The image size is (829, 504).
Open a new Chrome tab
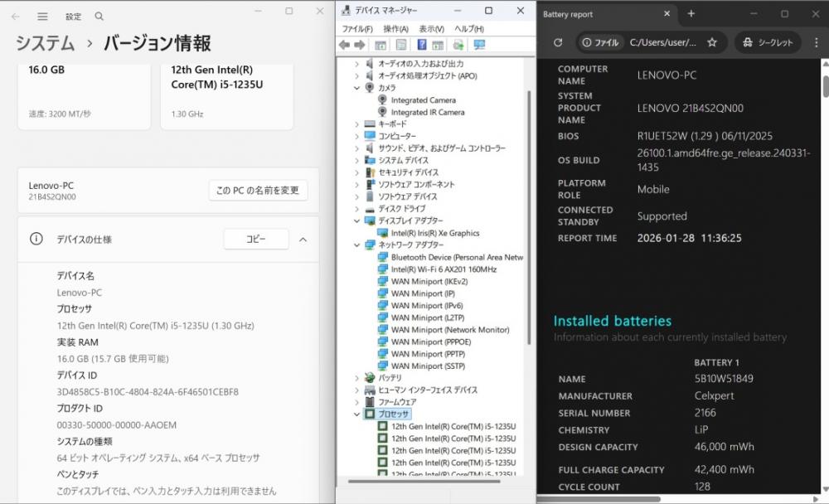point(691,14)
